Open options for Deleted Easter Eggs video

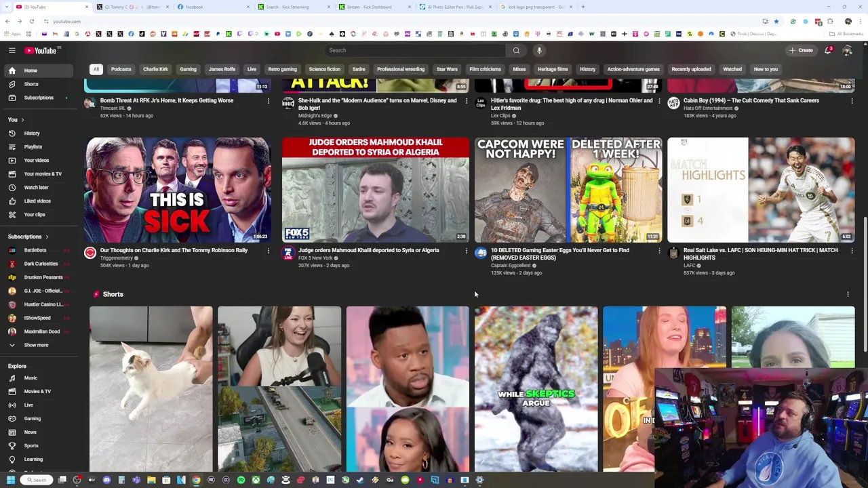point(658,251)
